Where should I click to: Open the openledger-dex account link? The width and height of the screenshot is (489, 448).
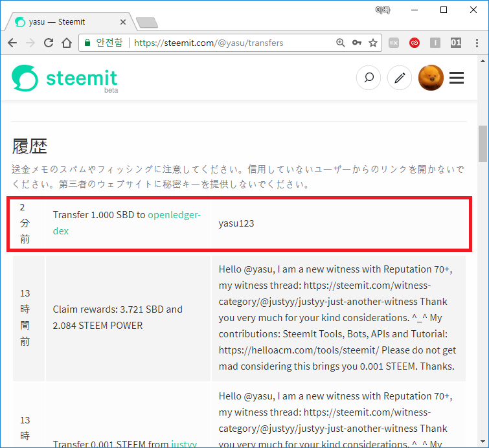point(126,223)
